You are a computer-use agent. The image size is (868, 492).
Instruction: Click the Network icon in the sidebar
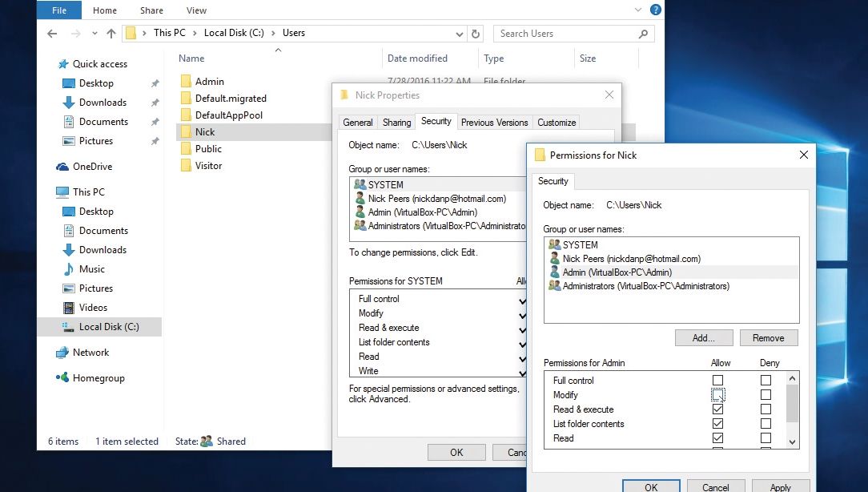65,352
